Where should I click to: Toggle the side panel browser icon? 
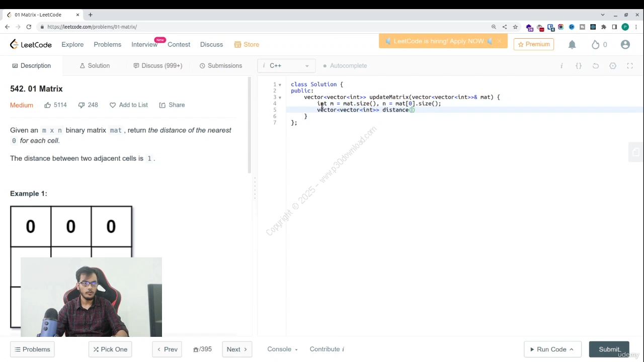[615, 27]
